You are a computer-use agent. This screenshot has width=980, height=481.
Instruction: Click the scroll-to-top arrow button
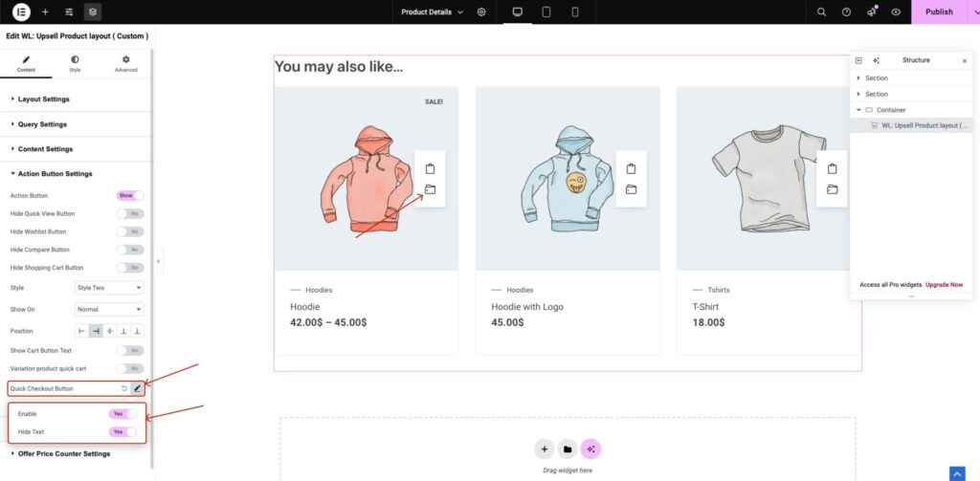(x=957, y=473)
